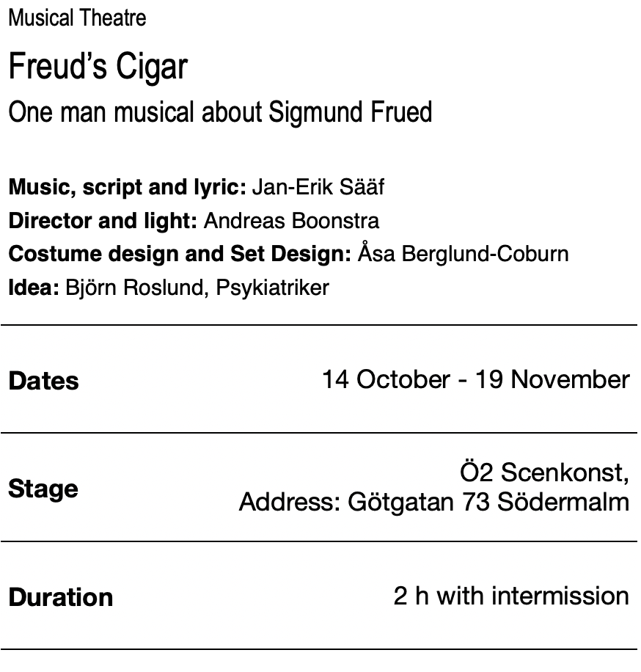The image size is (641, 672).
Task: Click the name Jan-Erik Sääf
Action: tap(318, 187)
